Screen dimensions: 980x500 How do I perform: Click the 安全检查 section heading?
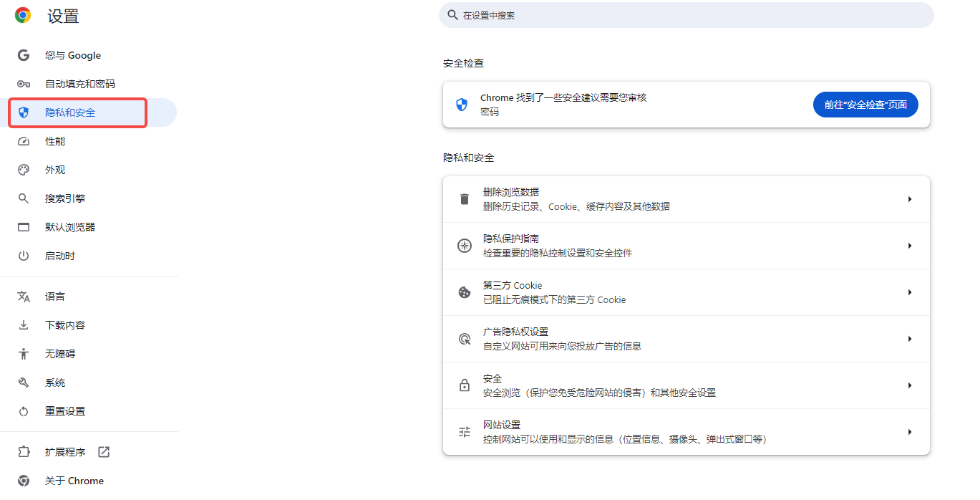(x=463, y=63)
